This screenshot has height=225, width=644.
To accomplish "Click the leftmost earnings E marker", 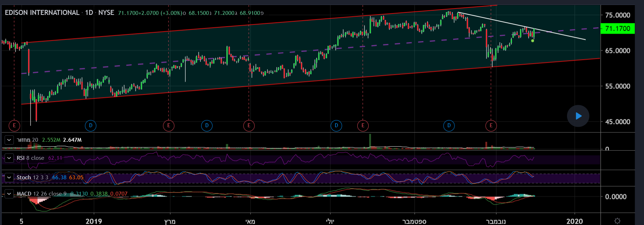I will 14,125.
